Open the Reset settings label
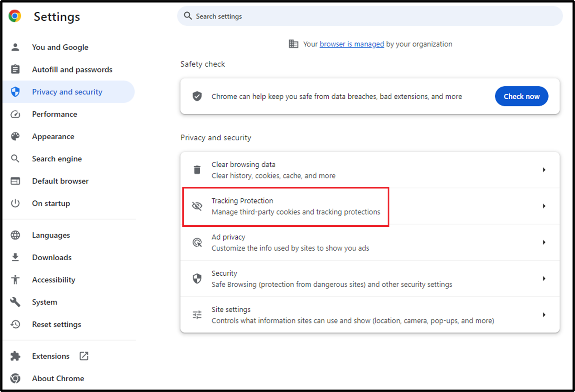Image resolution: width=575 pixels, height=392 pixels. click(x=56, y=324)
